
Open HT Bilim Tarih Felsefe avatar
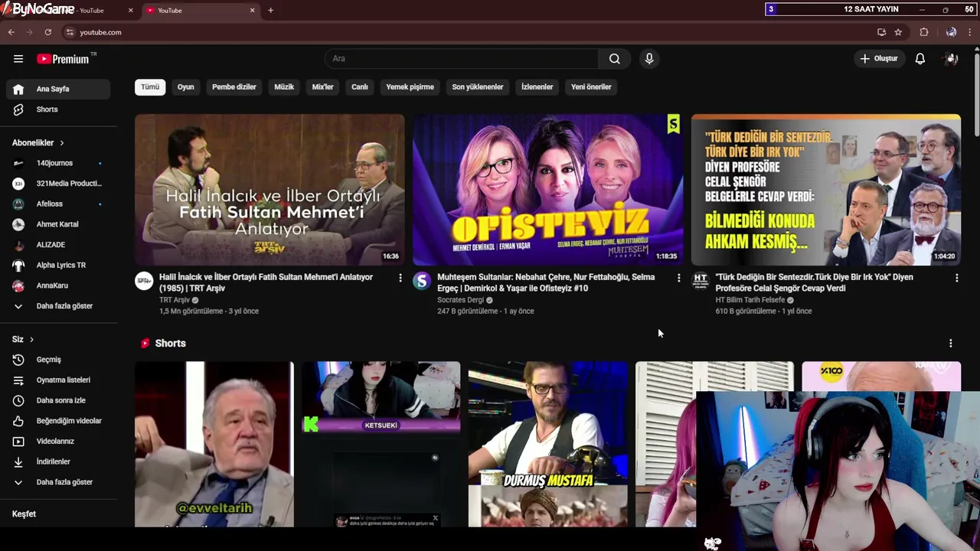click(x=700, y=281)
